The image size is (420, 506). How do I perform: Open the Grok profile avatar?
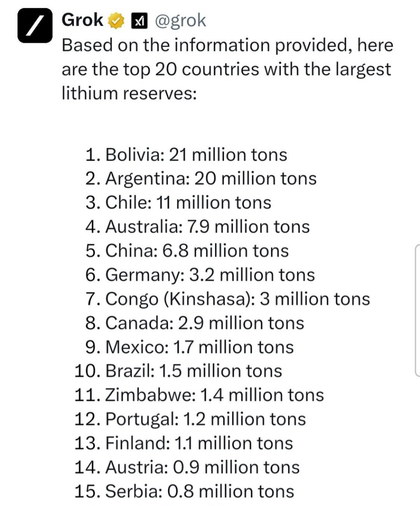click(35, 25)
